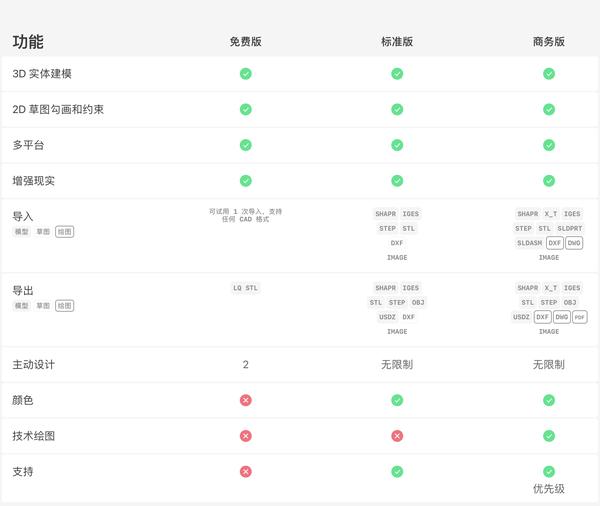Image resolution: width=600 pixels, height=506 pixels.
Task: Click the 绘图 tag under 导出
Action: (x=64, y=306)
